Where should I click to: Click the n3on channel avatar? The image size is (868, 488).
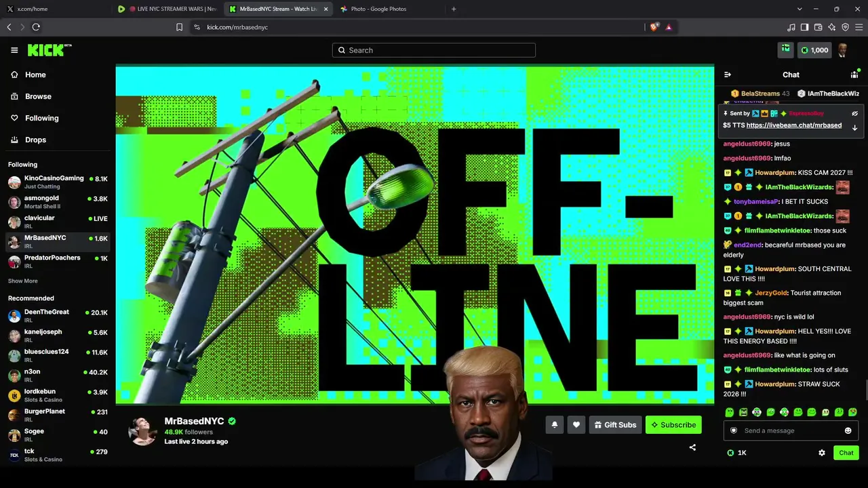(x=14, y=375)
